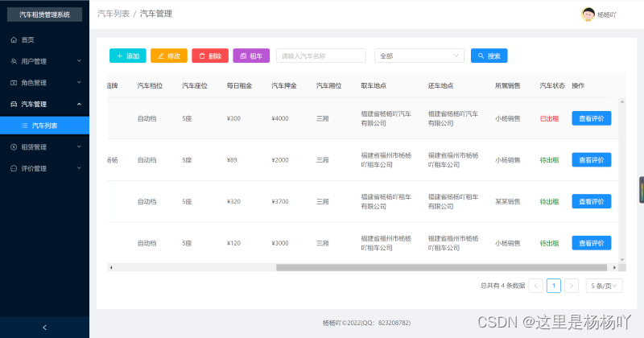Click the 每日租金 column header
Viewport: 644px width, 338px height.
(x=239, y=86)
